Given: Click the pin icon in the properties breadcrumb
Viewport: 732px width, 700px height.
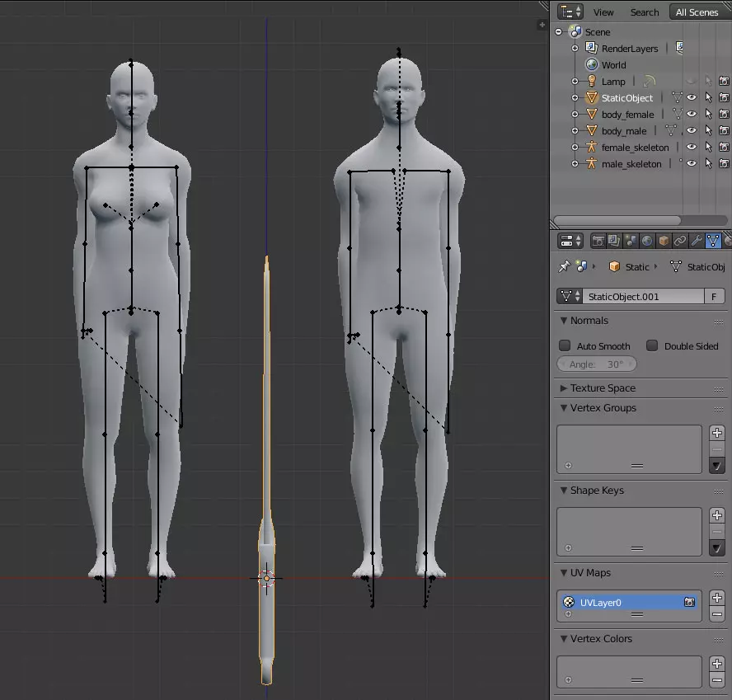Looking at the screenshot, I should point(565,267).
